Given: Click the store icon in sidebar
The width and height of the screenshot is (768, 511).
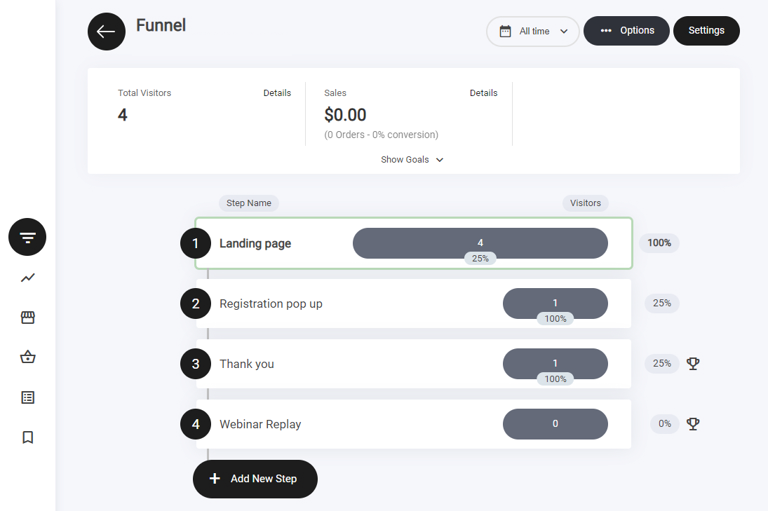Looking at the screenshot, I should (28, 317).
